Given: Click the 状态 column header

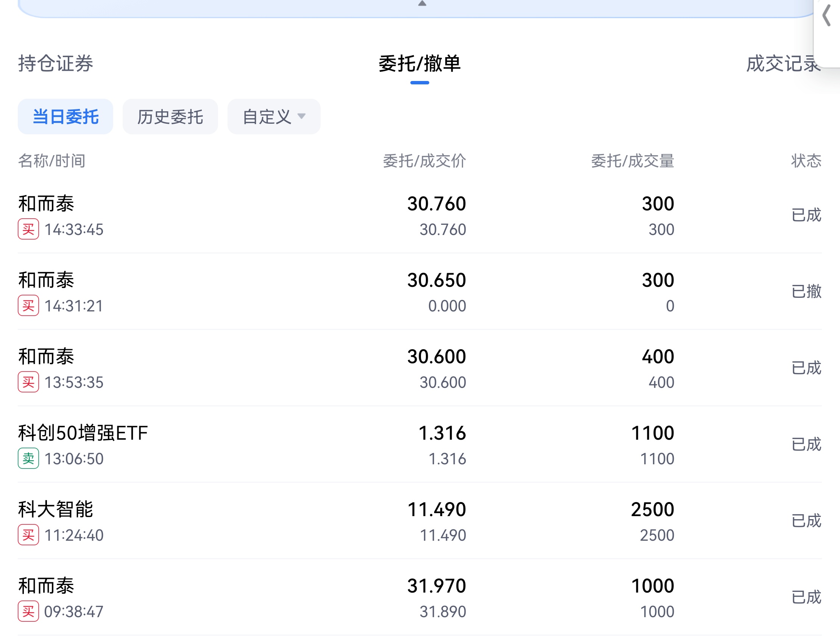Looking at the screenshot, I should 806,161.
